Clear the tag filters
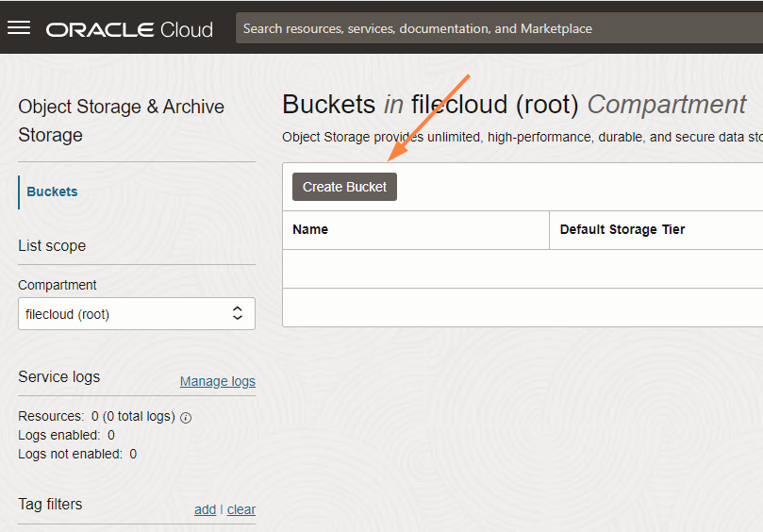This screenshot has height=532, width=763. coord(241,509)
